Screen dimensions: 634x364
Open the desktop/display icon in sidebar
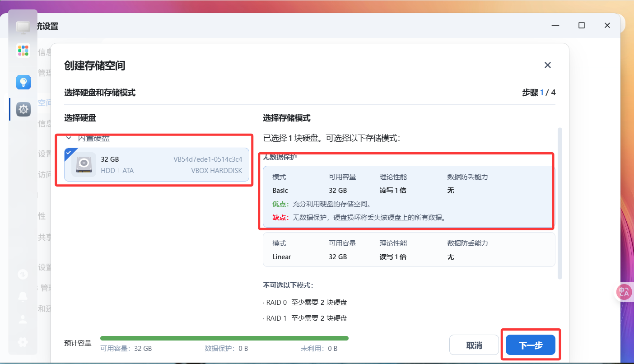click(23, 27)
